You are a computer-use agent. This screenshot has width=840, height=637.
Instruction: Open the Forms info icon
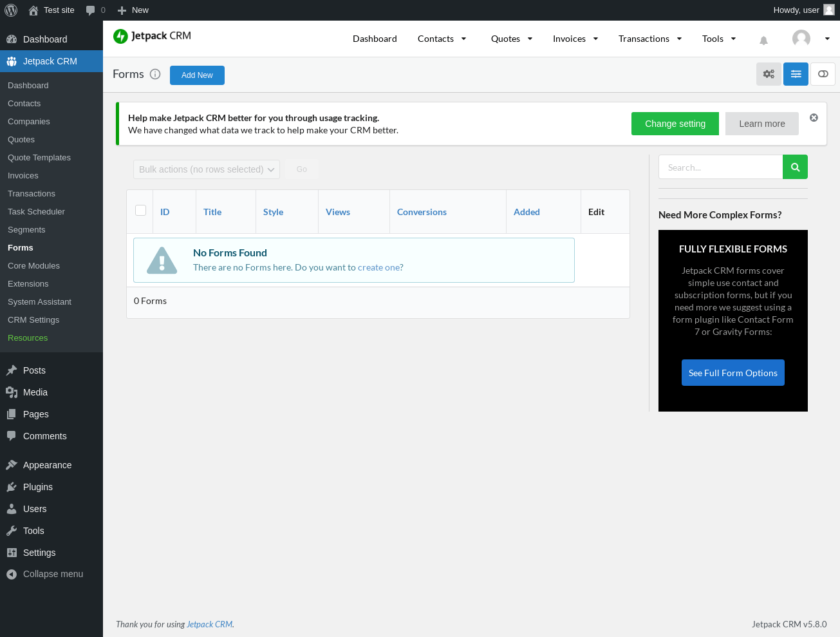click(155, 74)
